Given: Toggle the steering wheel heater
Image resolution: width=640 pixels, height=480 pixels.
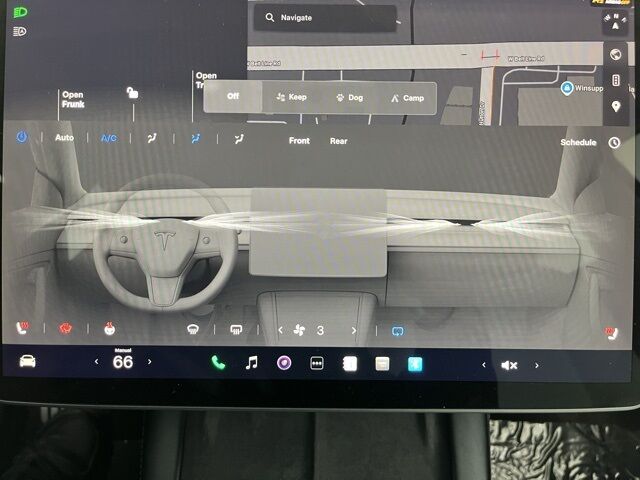Looking at the screenshot, I should (x=109, y=329).
